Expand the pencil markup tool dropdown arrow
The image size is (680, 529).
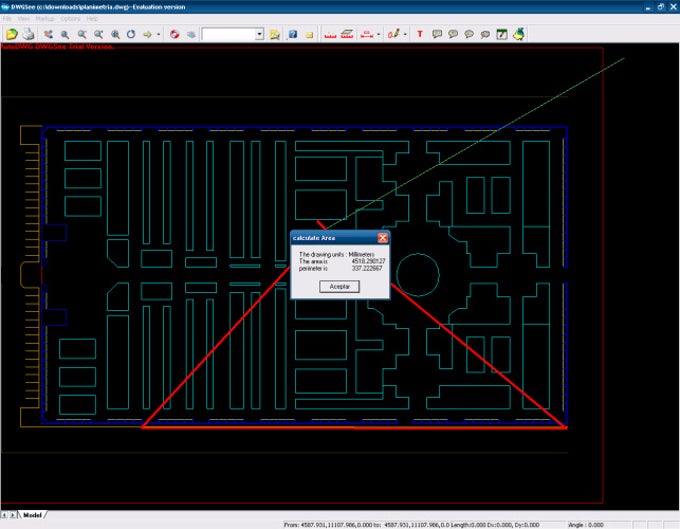click(x=405, y=34)
